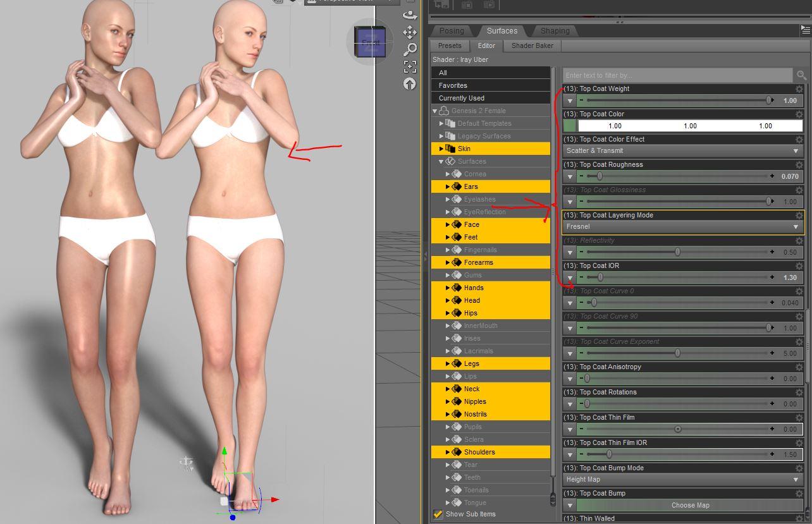This screenshot has height=524, width=812.
Task: Open Top Coat Layering Mode gear settings
Action: [799, 216]
